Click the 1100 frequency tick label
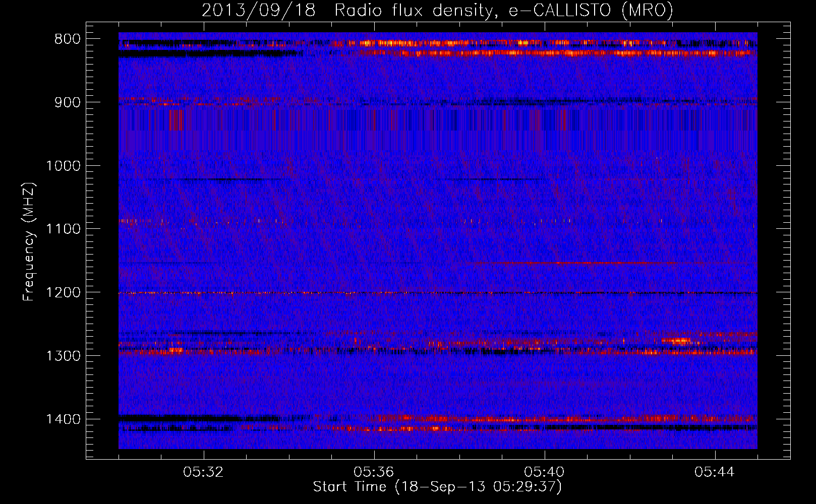Image resolution: width=816 pixels, height=504 pixels. pyautogui.click(x=63, y=229)
